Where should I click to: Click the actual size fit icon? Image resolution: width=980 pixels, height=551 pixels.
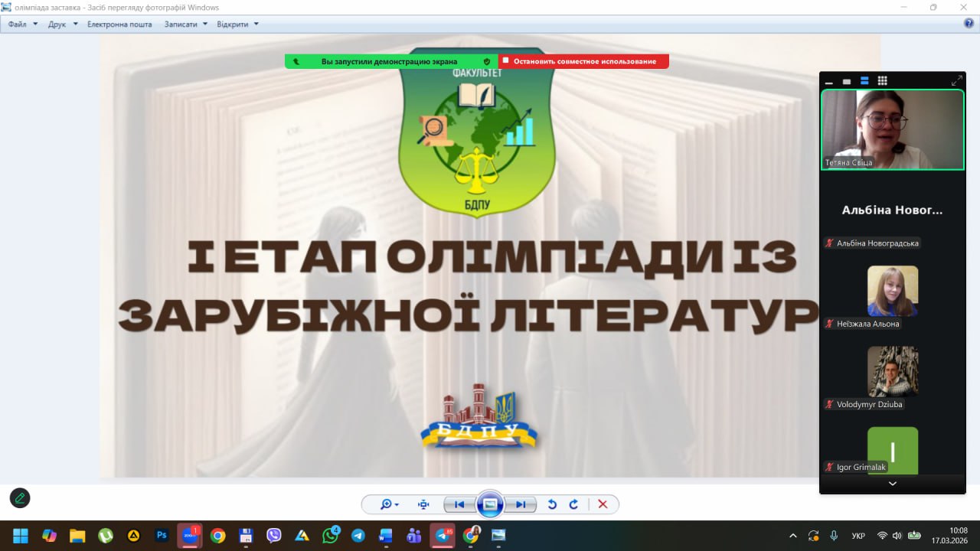pos(423,504)
